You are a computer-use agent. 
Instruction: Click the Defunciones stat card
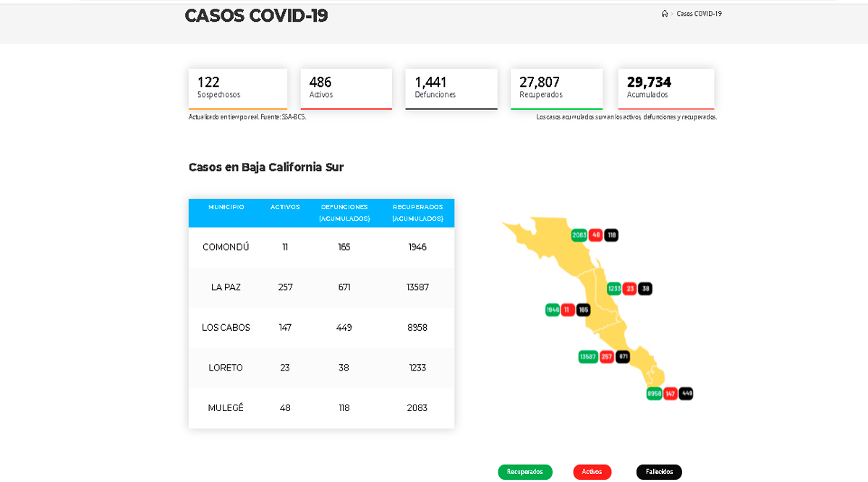tap(451, 88)
